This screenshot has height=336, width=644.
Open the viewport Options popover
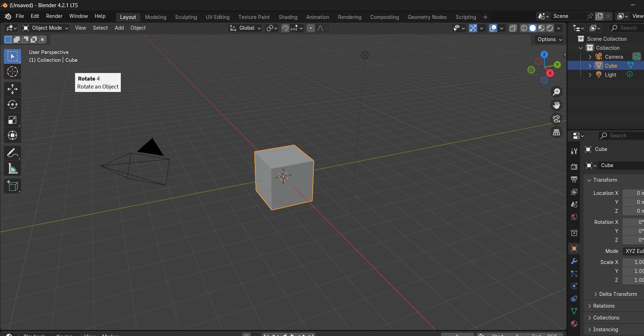548,40
